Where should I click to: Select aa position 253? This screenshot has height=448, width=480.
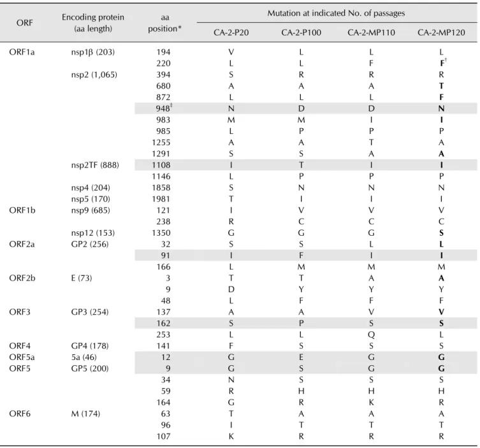(x=163, y=335)
